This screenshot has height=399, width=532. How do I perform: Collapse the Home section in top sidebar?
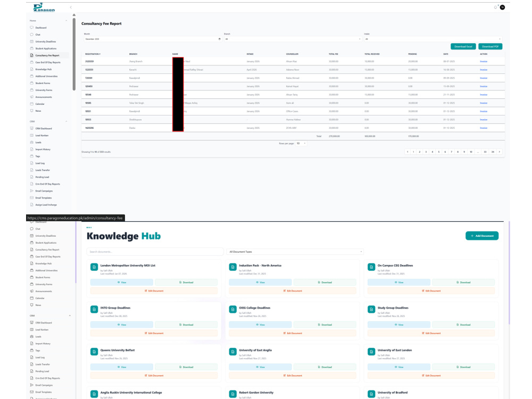[66, 21]
